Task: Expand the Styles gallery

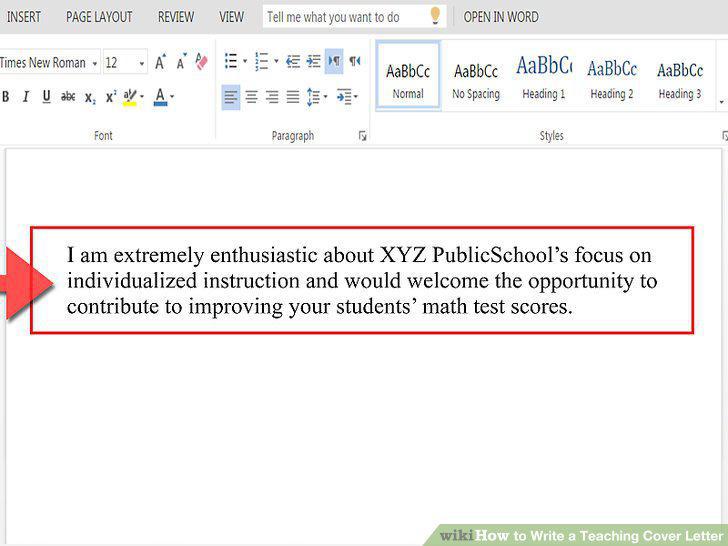Action: pyautogui.click(x=722, y=102)
